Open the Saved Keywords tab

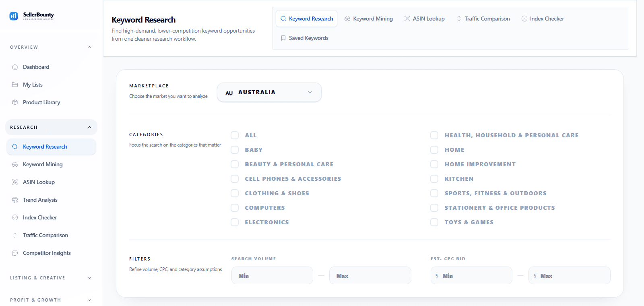pyautogui.click(x=305, y=38)
